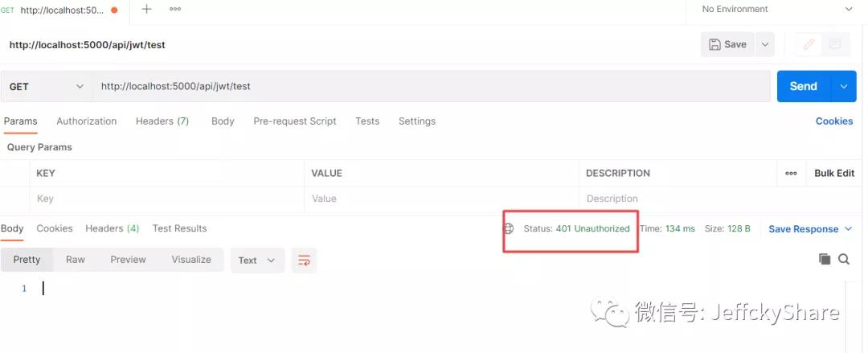Open column options dots next to Bulk Edit
This screenshot has width=868, height=353.
[791, 173]
